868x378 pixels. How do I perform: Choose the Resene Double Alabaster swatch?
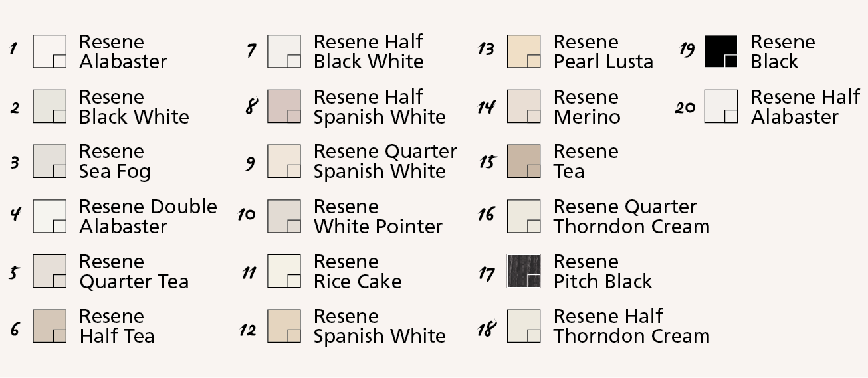click(x=49, y=217)
